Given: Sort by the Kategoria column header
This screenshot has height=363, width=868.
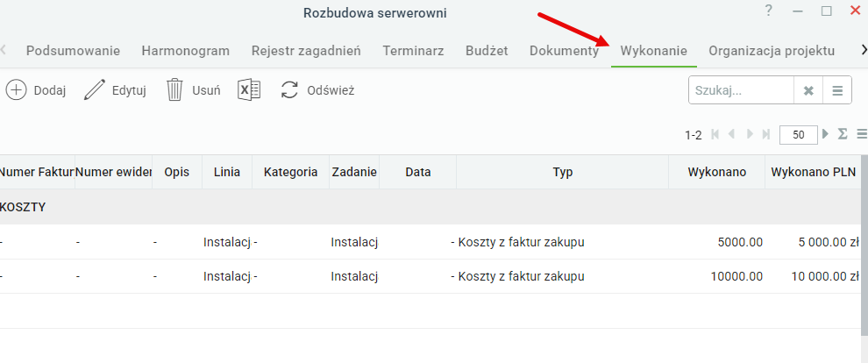Looking at the screenshot, I should coord(290,172).
